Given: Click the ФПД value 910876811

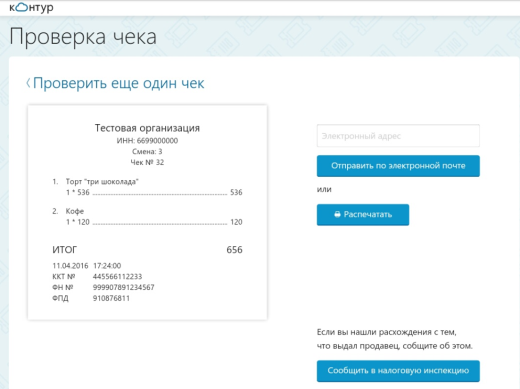Looking at the screenshot, I should point(111,298).
